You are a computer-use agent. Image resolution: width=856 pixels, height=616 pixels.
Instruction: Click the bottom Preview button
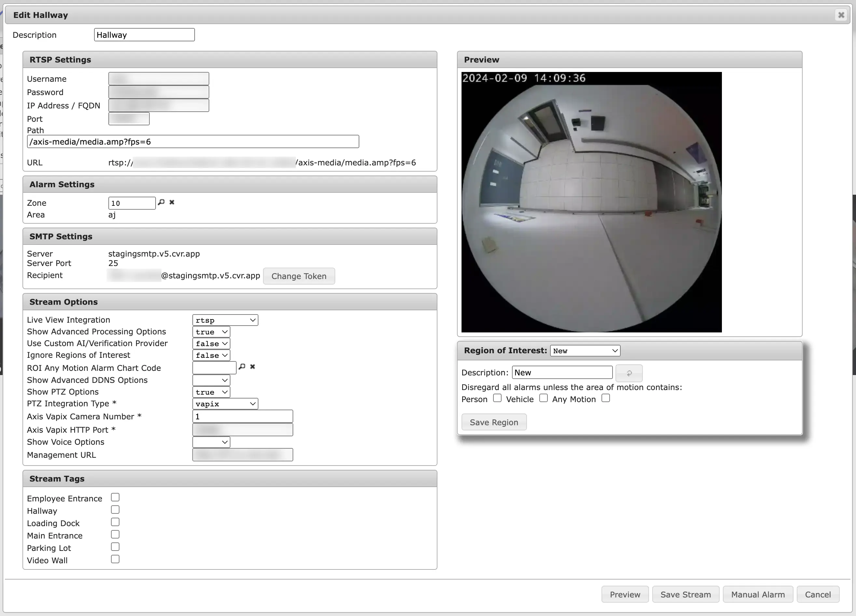(625, 595)
